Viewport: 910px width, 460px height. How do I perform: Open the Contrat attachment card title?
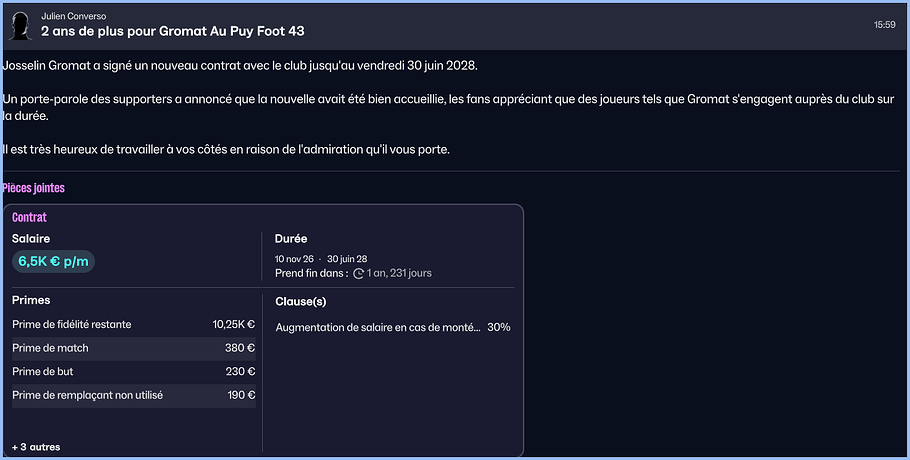tap(30, 217)
